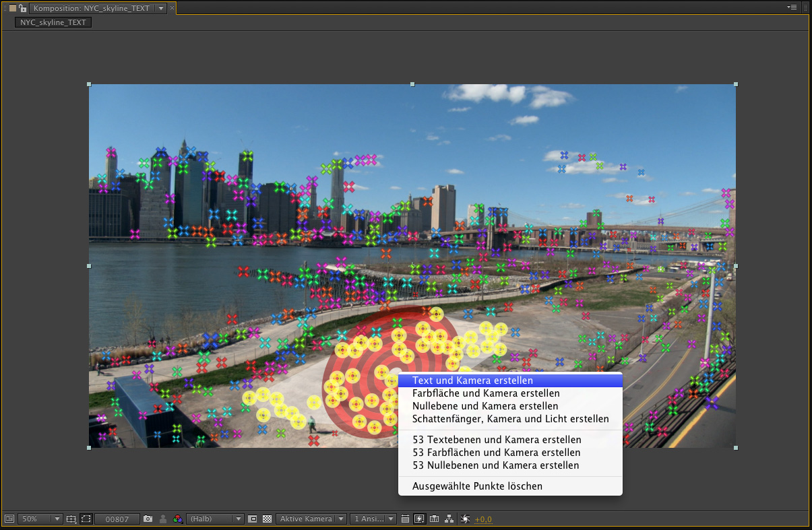The height and width of the screenshot is (530, 812).
Task: Click the grid and guide options icon
Action: click(x=71, y=519)
